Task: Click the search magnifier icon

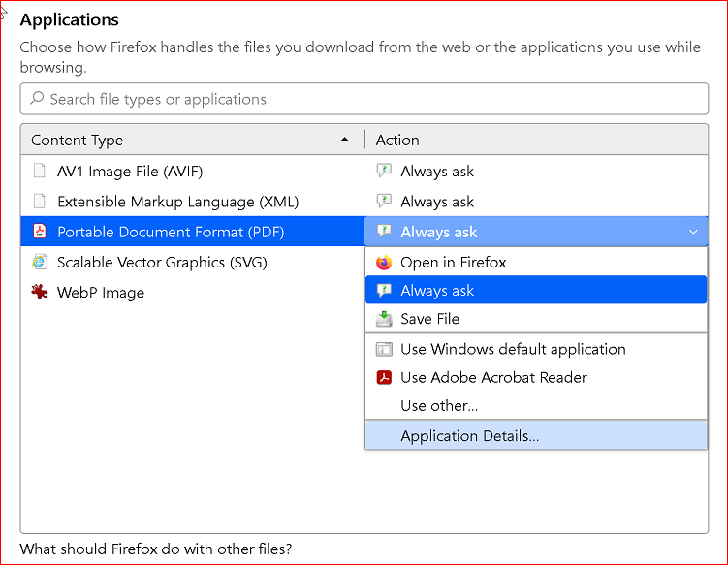Action: point(37,98)
